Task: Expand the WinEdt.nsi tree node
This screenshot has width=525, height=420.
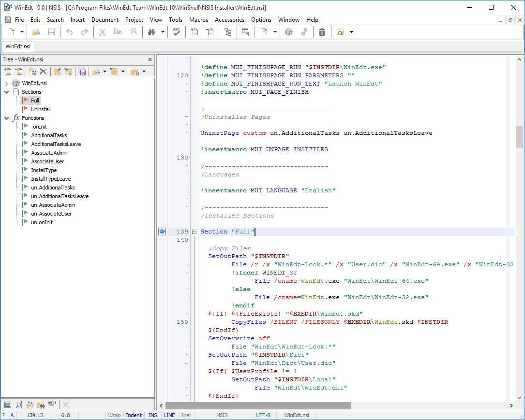Action: pos(6,83)
